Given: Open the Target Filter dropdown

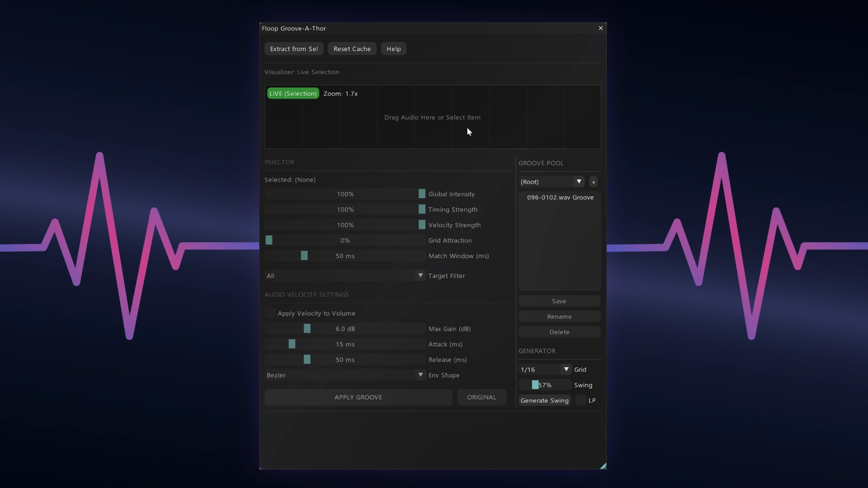Looking at the screenshot, I should point(345,276).
